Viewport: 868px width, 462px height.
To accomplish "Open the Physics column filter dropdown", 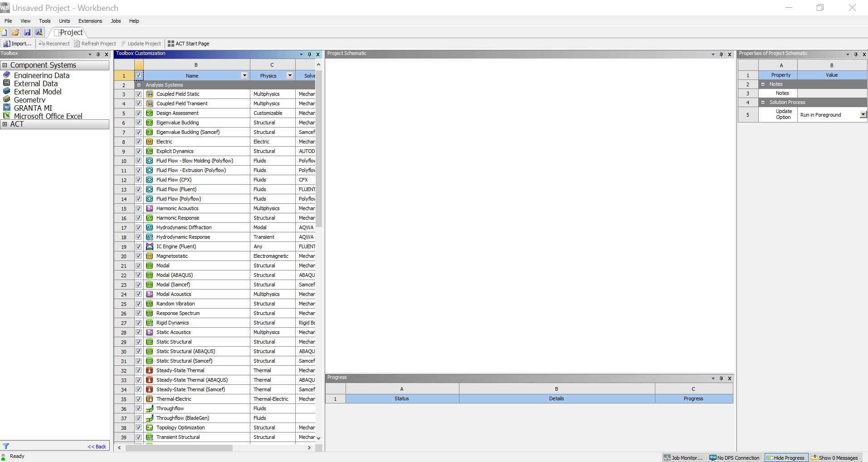I will point(290,76).
